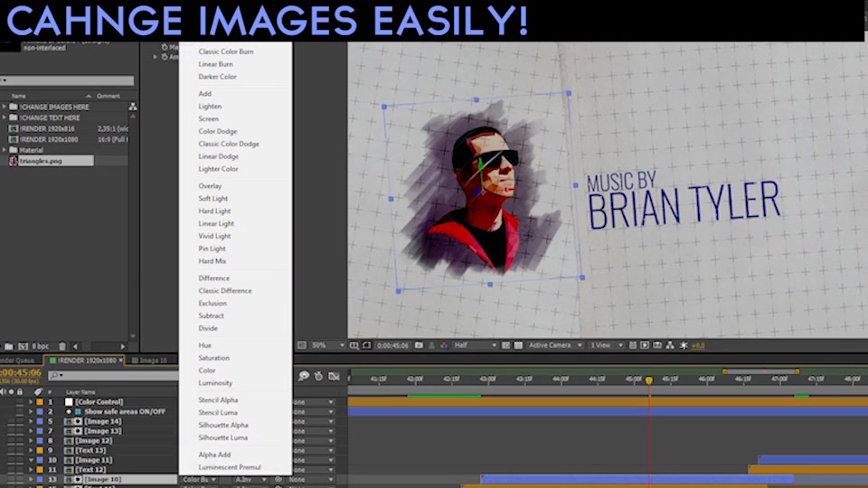Screen dimensions: 868x488
Task: Toggle always-preview resolution box left of 50%
Action: click(x=302, y=345)
